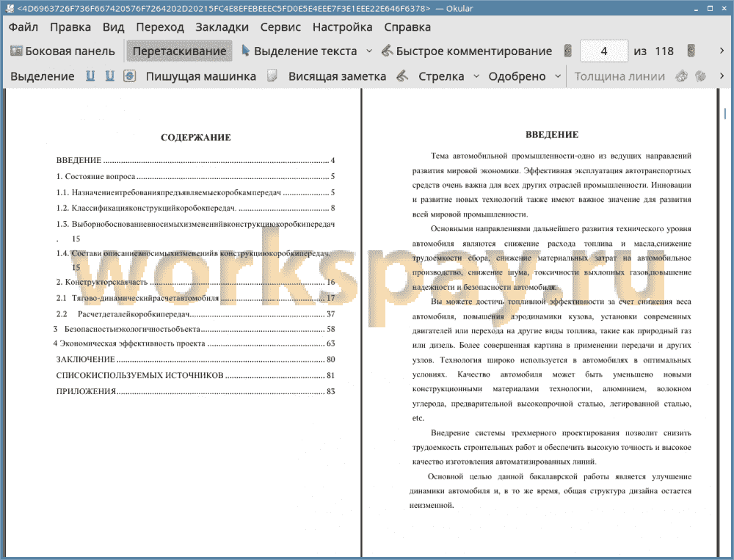Click the bold ВВЕДЕНИЕ heading above the body text
Viewport: 734px width, 560px height.
[552, 135]
